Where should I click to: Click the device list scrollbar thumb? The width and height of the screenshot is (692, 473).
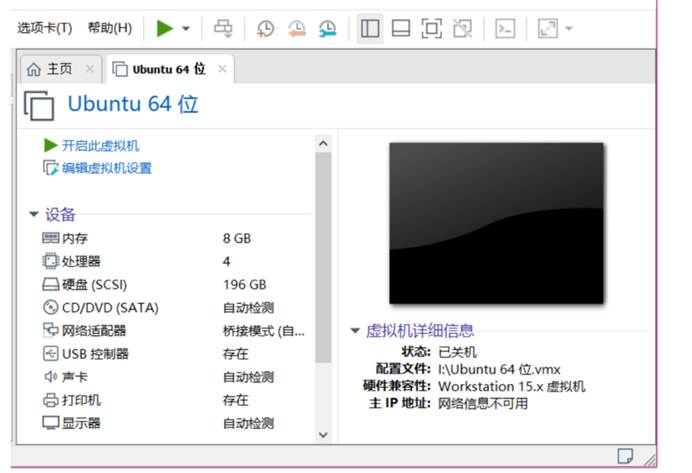pyautogui.click(x=323, y=257)
